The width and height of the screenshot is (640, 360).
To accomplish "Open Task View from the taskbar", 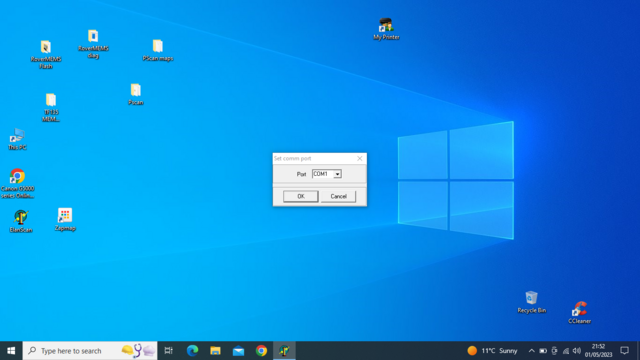I will coord(169,351).
